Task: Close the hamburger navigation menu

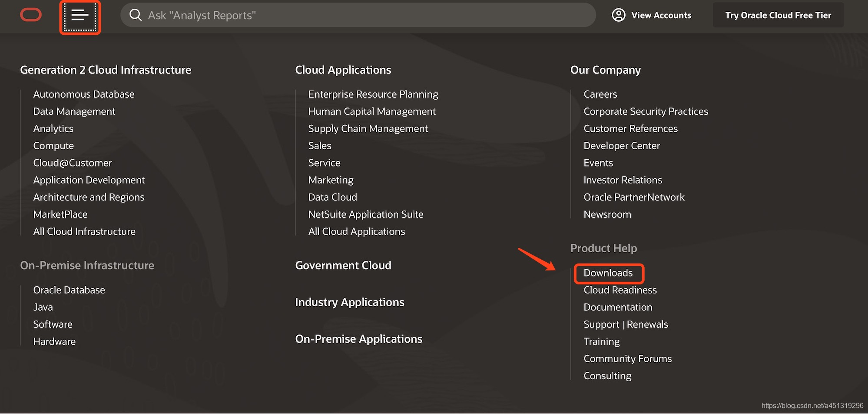Action: 80,16
